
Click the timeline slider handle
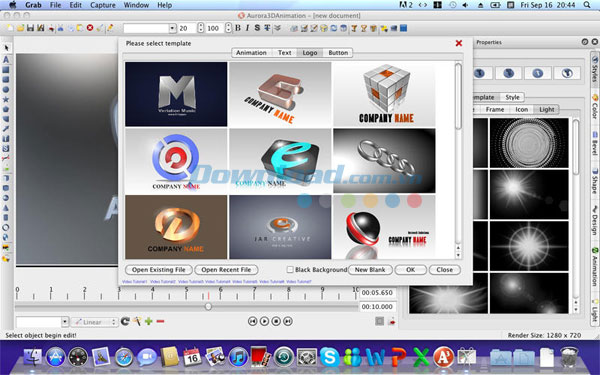(x=208, y=307)
